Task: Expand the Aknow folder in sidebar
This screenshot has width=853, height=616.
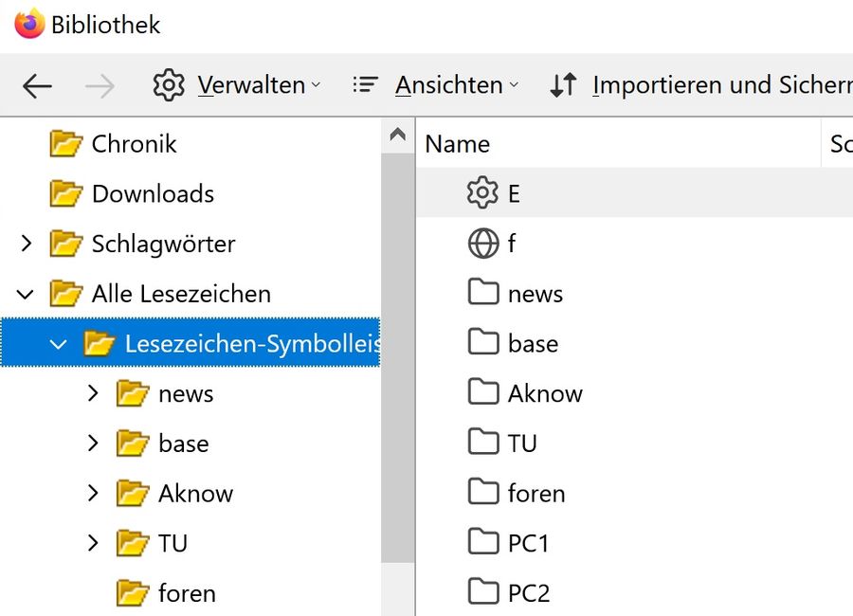Action: [x=92, y=493]
